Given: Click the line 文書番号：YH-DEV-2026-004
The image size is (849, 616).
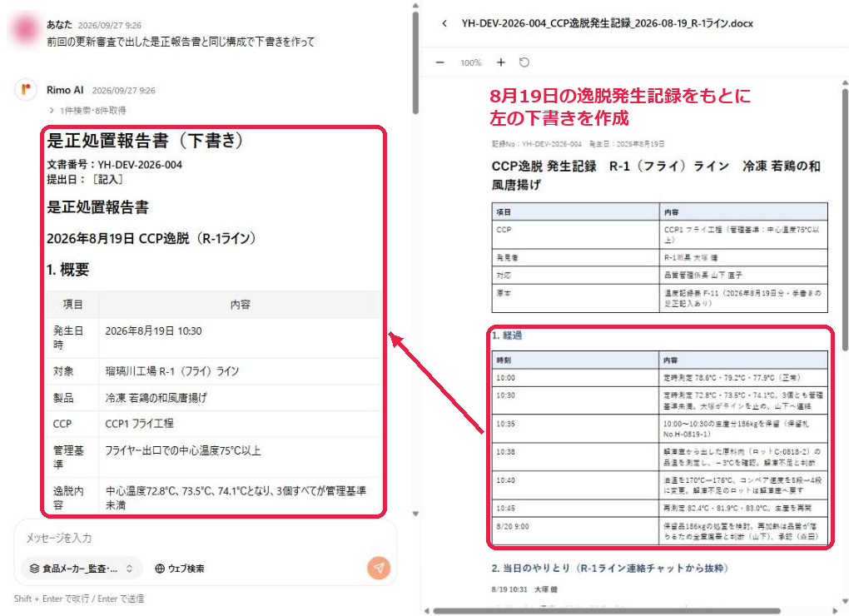Looking at the screenshot, I should click(x=114, y=165).
